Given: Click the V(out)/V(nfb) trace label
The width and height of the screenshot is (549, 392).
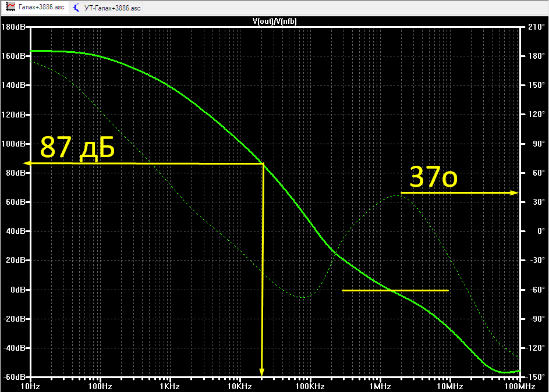Looking at the screenshot, I should 275,22.
